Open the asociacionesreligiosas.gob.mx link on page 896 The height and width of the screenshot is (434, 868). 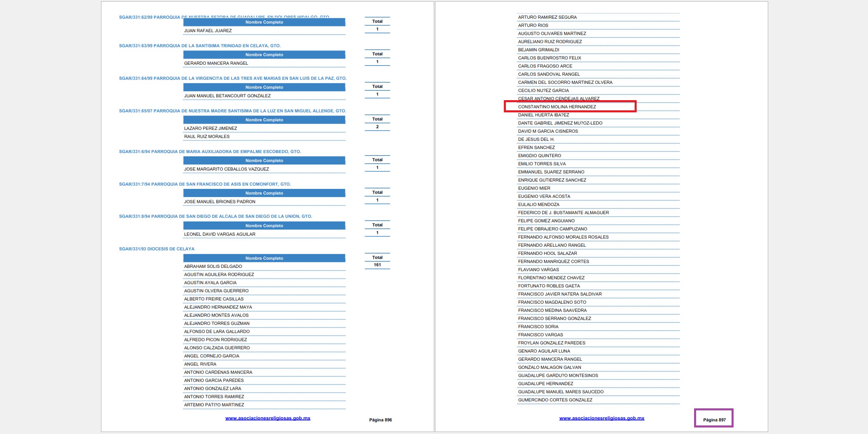tap(268, 418)
